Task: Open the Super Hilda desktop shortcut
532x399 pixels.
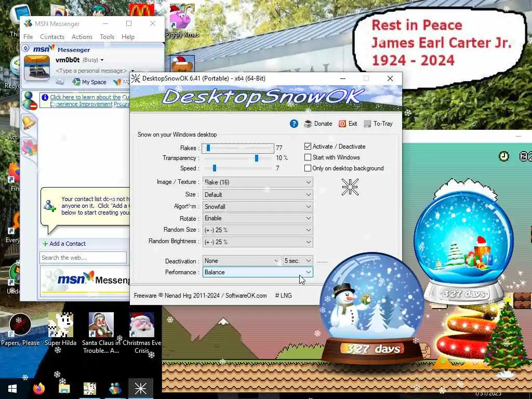Action: (x=60, y=330)
